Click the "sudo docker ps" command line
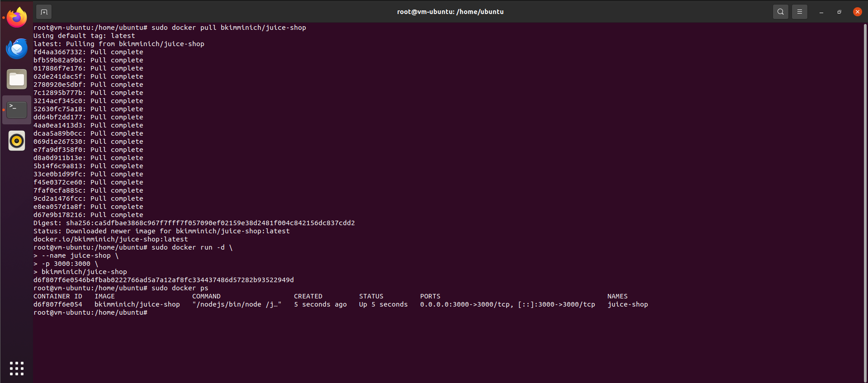The height and width of the screenshot is (383, 868). coord(180,288)
